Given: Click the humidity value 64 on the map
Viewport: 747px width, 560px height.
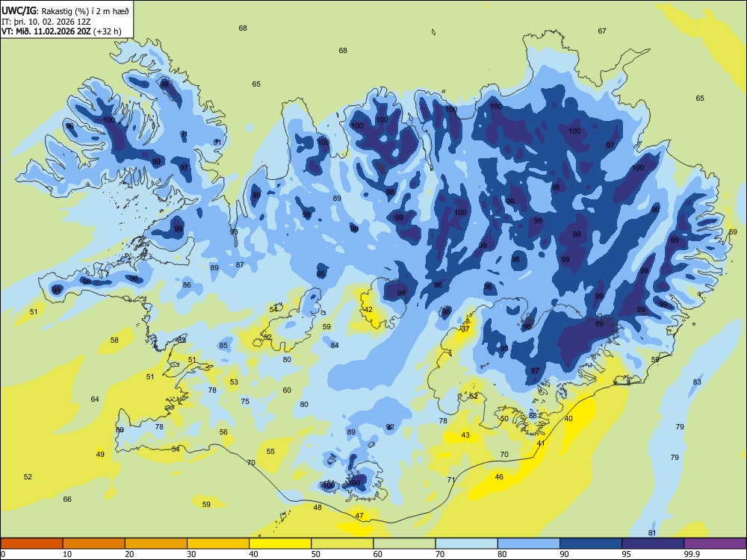Looking at the screenshot, I should coord(95,399).
